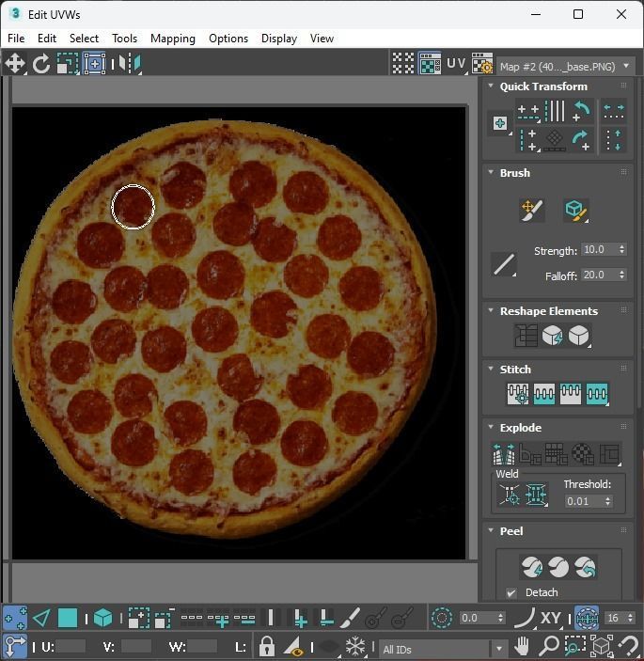Open the File menu

tap(16, 39)
